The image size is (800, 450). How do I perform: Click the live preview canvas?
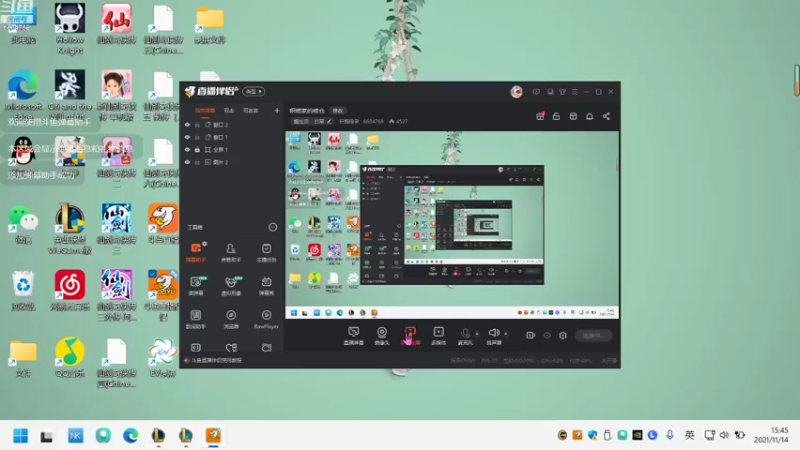[452, 225]
